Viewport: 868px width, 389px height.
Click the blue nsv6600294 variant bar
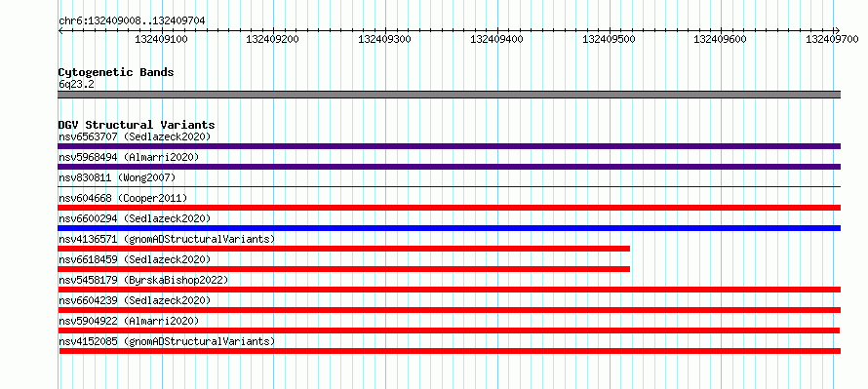point(449,228)
